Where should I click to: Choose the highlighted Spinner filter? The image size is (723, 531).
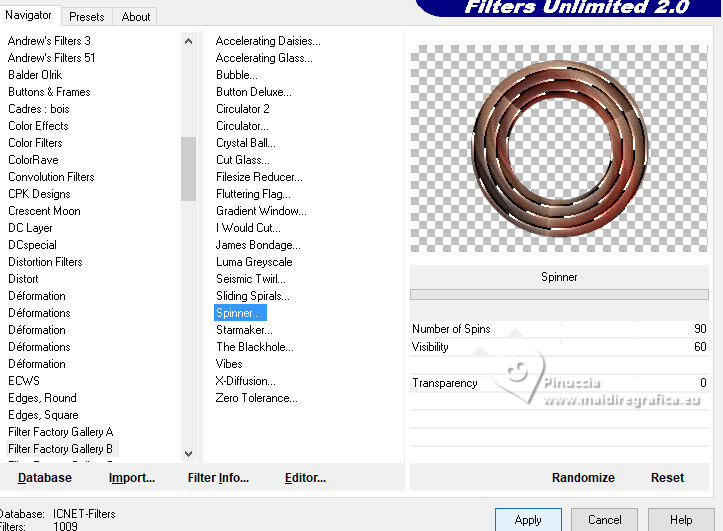click(240, 313)
